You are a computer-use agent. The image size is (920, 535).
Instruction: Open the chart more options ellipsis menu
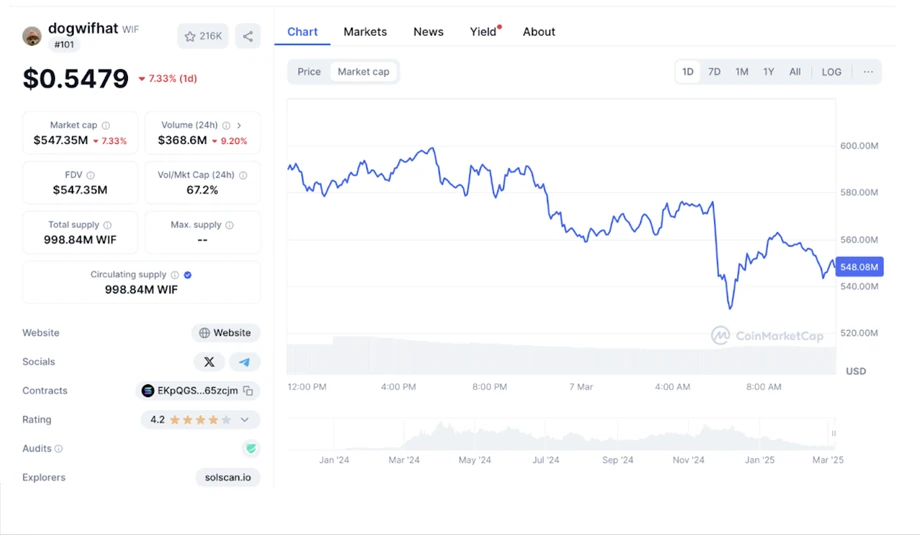pos(867,72)
